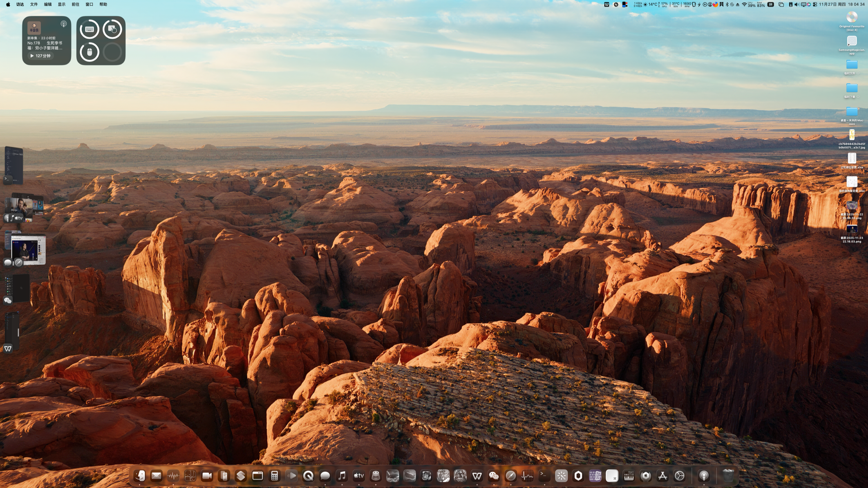This screenshot has width=868, height=488.
Task: Open the Calculator app in Dock
Action: pyautogui.click(x=274, y=476)
